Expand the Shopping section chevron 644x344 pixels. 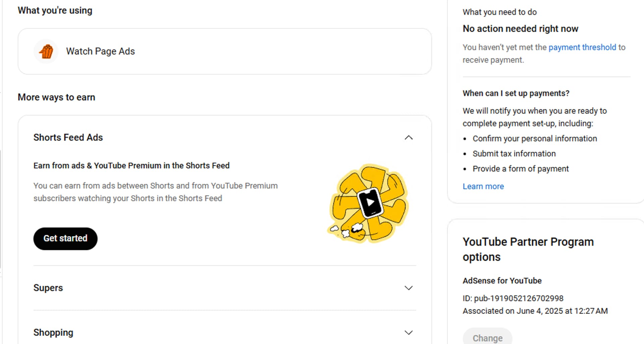coord(408,333)
